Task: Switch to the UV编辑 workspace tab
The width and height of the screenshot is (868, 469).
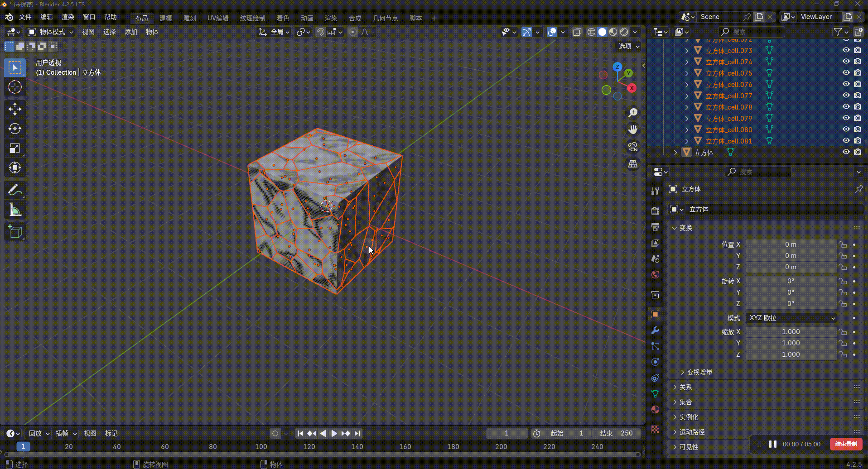Action: tap(218, 18)
